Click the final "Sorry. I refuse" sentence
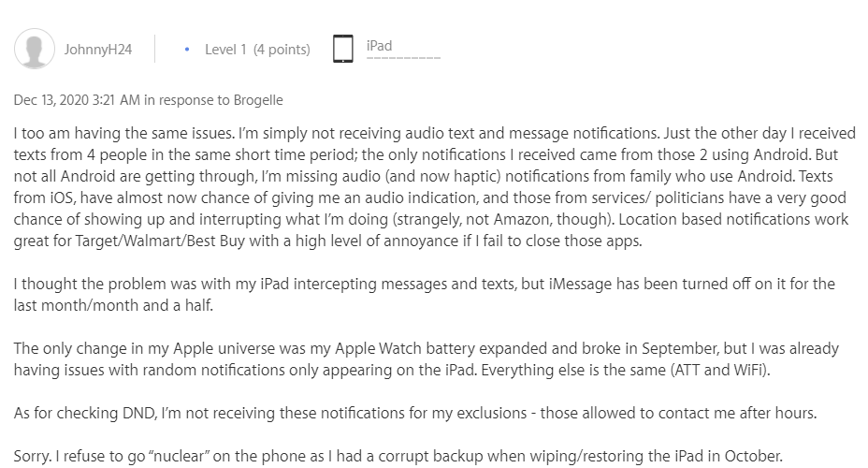Image resolution: width=868 pixels, height=468 pixels. 397,457
